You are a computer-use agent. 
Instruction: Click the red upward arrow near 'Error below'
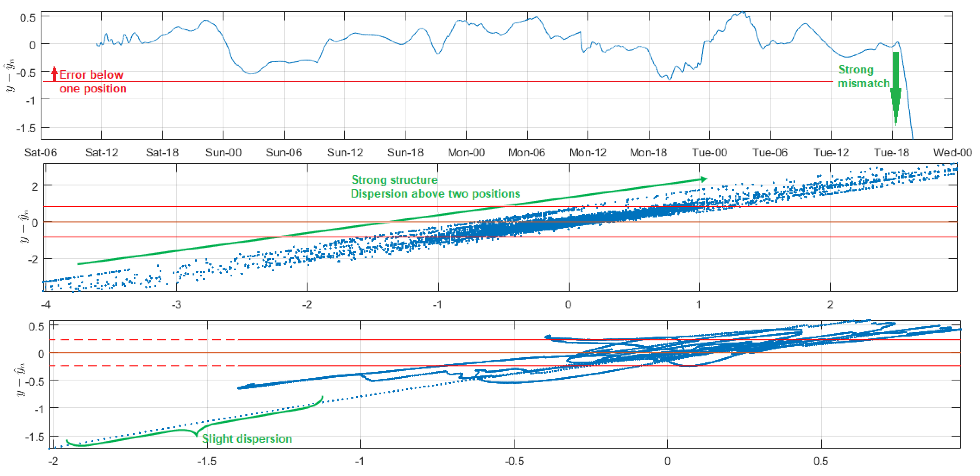click(x=54, y=73)
